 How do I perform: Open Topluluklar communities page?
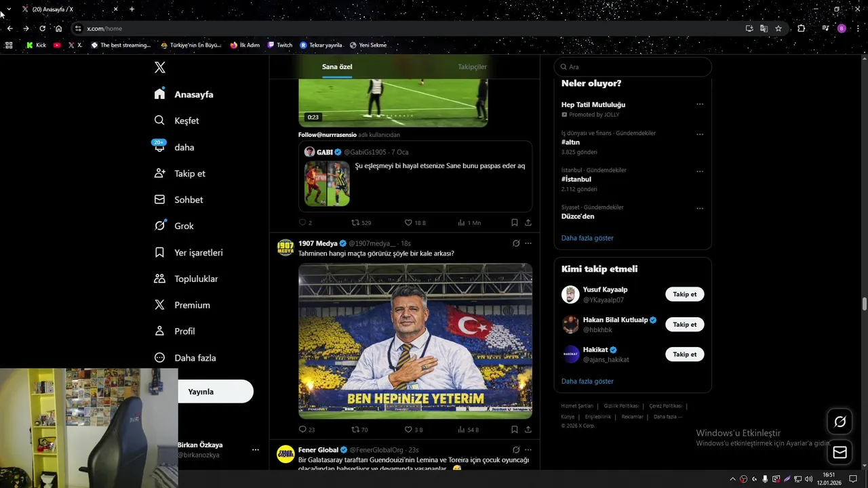tap(186, 279)
